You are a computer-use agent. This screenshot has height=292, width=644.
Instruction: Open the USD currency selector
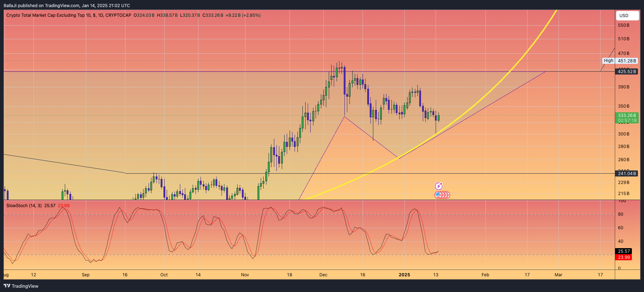coord(627,15)
